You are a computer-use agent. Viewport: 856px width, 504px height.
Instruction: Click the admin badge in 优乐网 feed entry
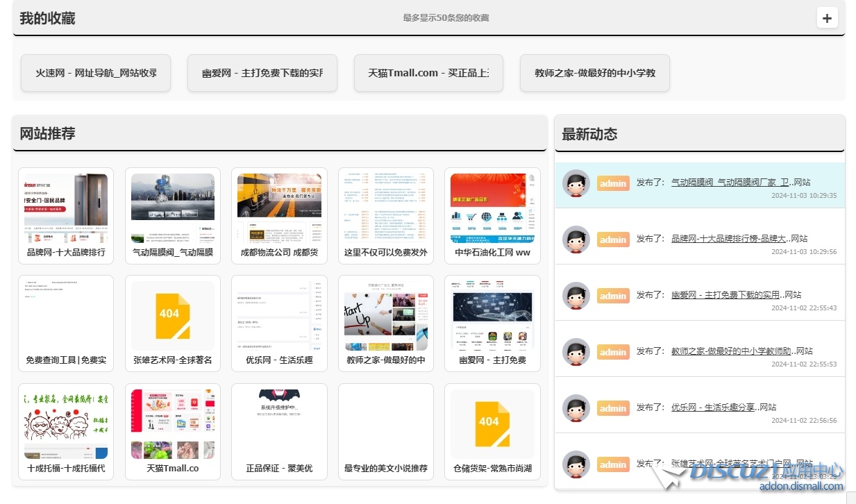tap(613, 408)
